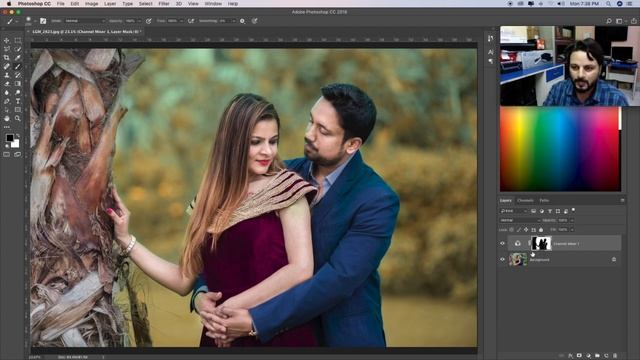Image resolution: width=640 pixels, height=360 pixels.
Task: Select the Clone Stamp tool
Action: 7,75
